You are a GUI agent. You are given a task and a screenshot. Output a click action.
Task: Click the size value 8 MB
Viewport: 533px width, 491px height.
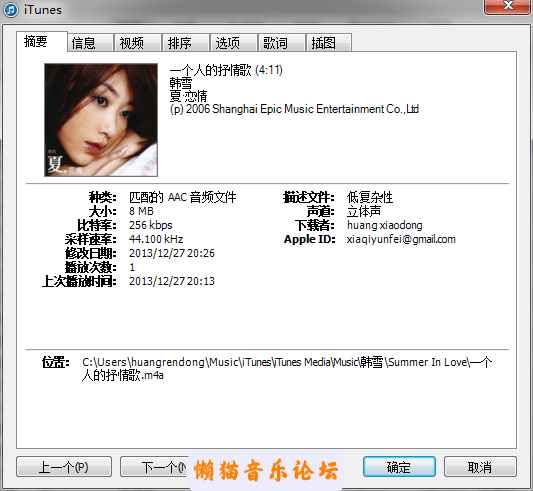click(x=141, y=211)
